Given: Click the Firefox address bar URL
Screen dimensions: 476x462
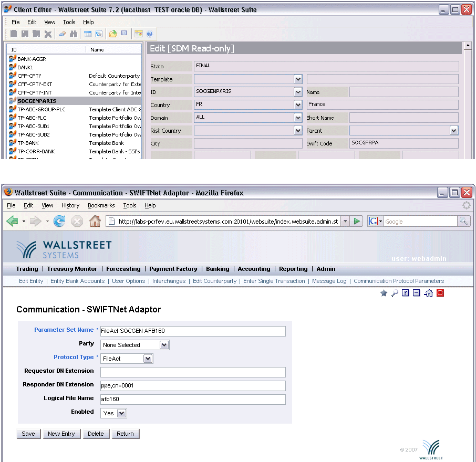Looking at the screenshot, I should 227,222.
